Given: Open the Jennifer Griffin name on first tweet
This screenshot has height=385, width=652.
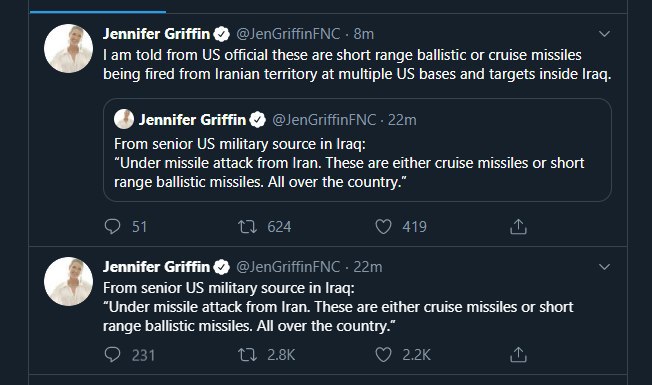Looking at the screenshot, I should coord(156,34).
